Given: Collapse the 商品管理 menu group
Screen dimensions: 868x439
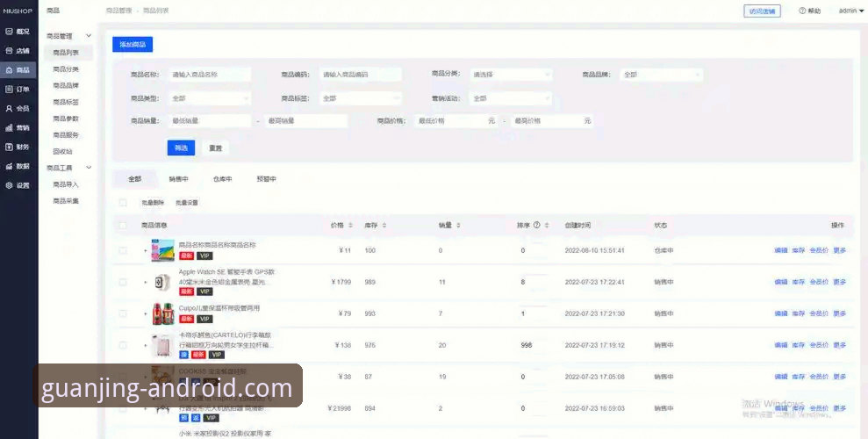Looking at the screenshot, I should [89, 36].
